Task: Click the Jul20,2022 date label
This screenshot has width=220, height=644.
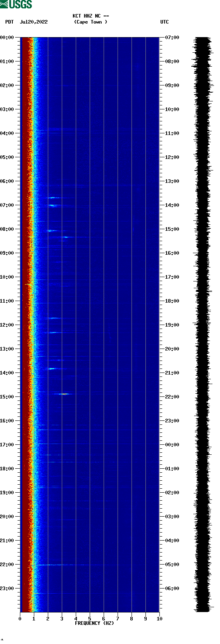Action: 33,22
